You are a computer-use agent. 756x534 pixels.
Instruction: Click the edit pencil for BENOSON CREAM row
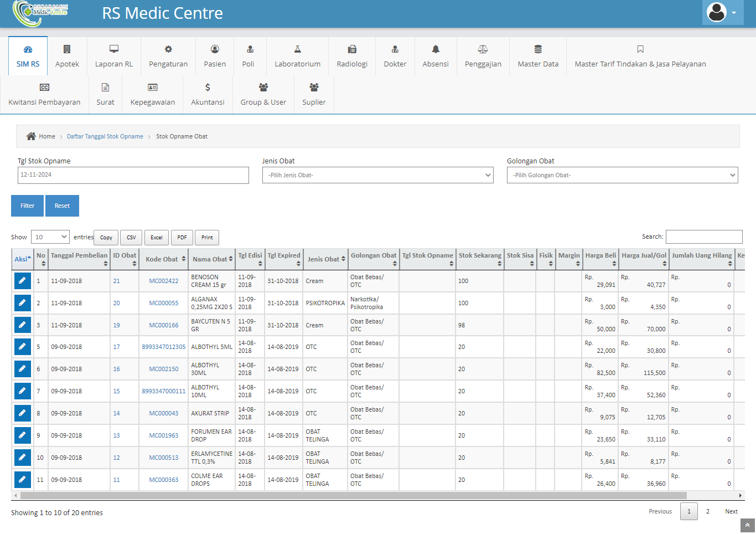22,281
